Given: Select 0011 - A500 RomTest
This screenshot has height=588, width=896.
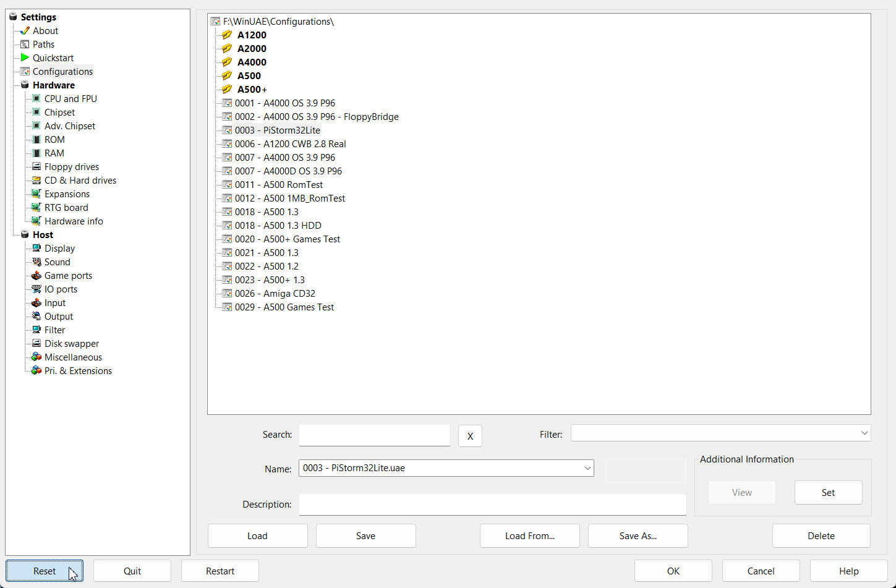Looking at the screenshot, I should pyautogui.click(x=279, y=185).
